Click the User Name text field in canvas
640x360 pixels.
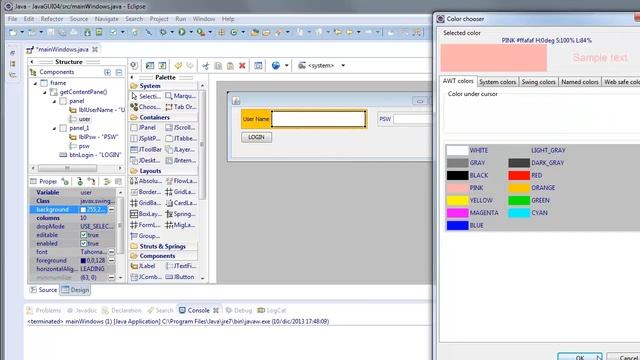(318, 119)
